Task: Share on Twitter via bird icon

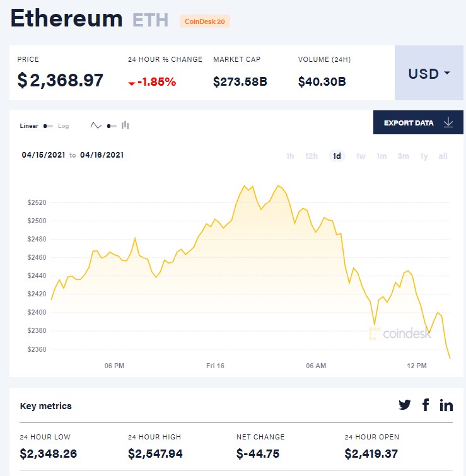Action: tap(405, 405)
